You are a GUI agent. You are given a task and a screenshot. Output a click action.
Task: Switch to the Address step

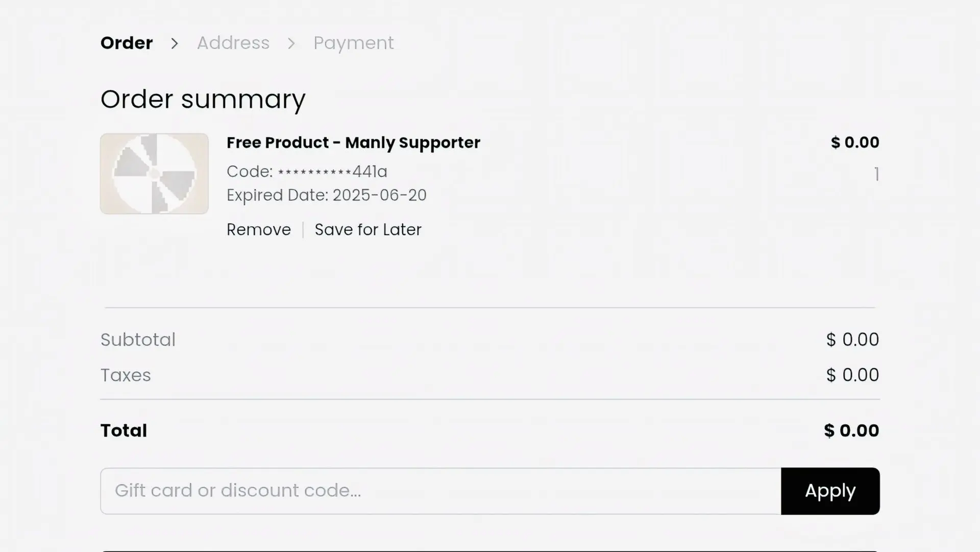coord(233,43)
